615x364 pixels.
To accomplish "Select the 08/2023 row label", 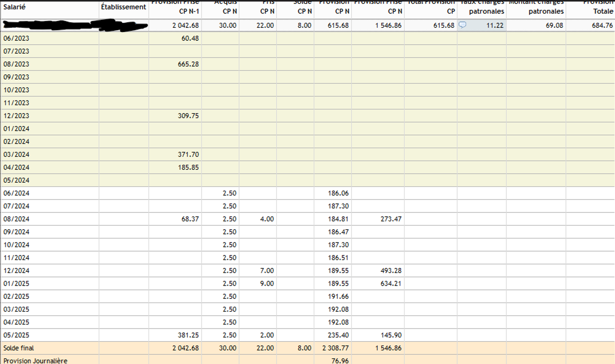I will pos(16,64).
